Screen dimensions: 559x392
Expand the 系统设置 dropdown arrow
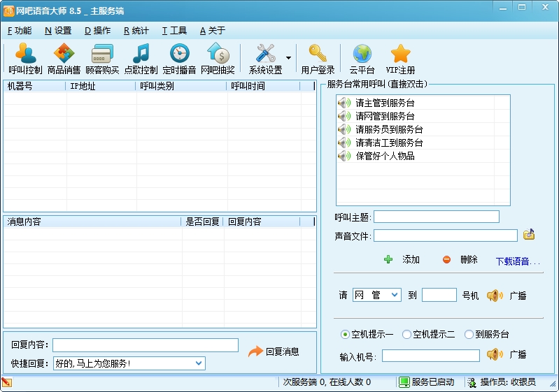(289, 58)
